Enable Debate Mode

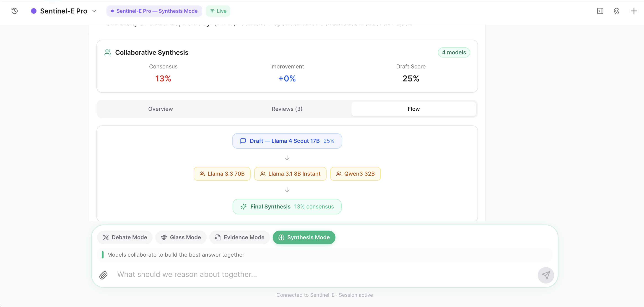125,237
